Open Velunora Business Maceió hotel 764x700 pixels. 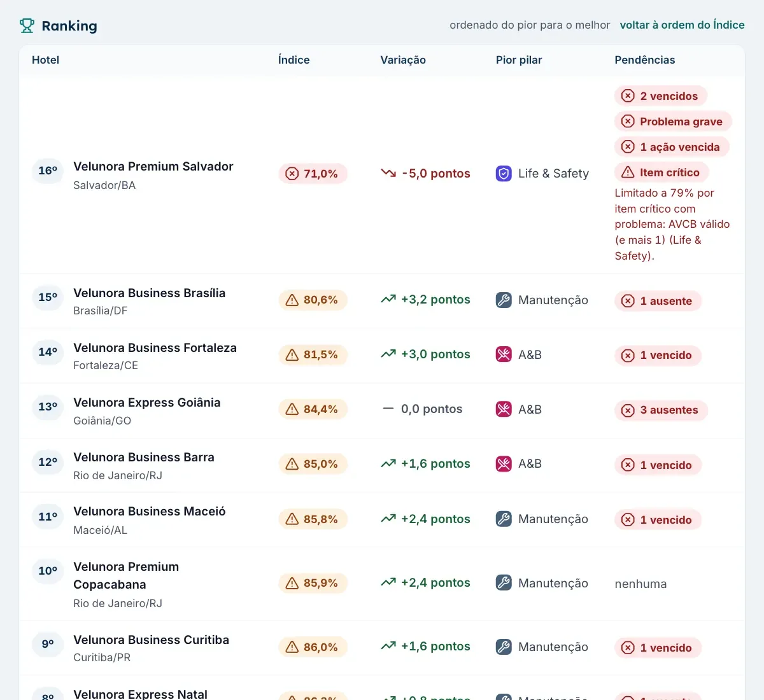point(149,511)
